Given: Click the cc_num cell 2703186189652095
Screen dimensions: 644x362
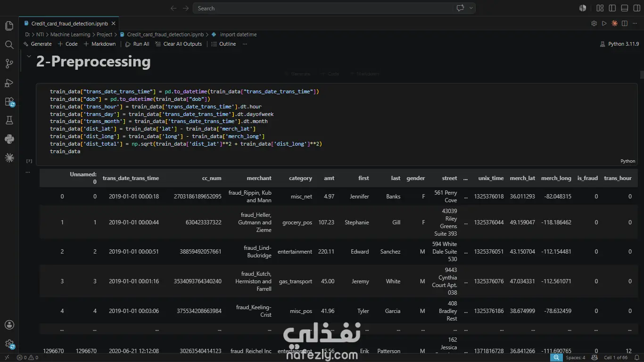Looking at the screenshot, I should tap(198, 197).
